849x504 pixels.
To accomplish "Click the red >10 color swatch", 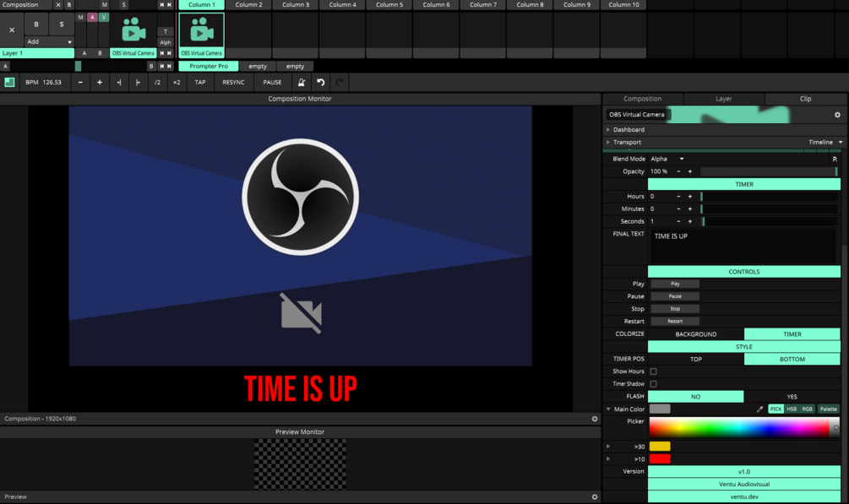I will tap(660, 459).
